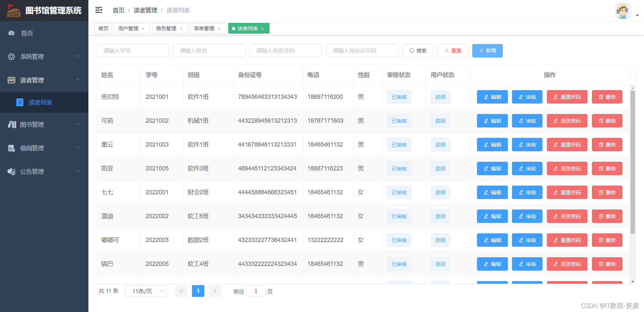Screen dimensions: 644x312
Task: Click the 重置 reset button
Action: point(452,50)
